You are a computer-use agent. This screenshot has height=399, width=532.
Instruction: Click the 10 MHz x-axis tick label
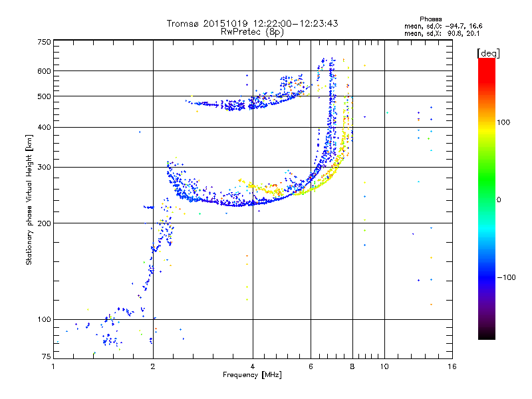pos(384,366)
